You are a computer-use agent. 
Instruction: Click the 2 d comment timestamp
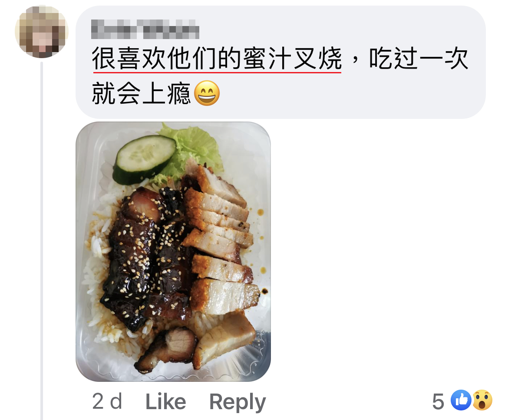[107, 401]
